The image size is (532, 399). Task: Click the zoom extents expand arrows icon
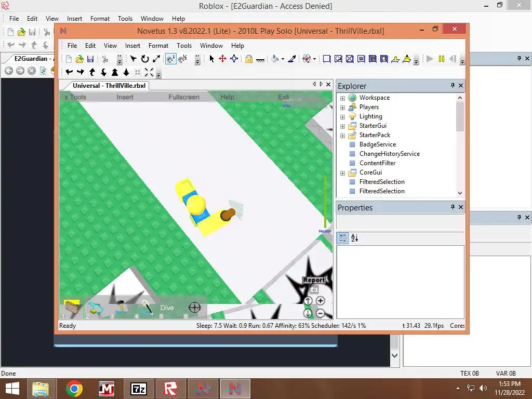click(149, 72)
